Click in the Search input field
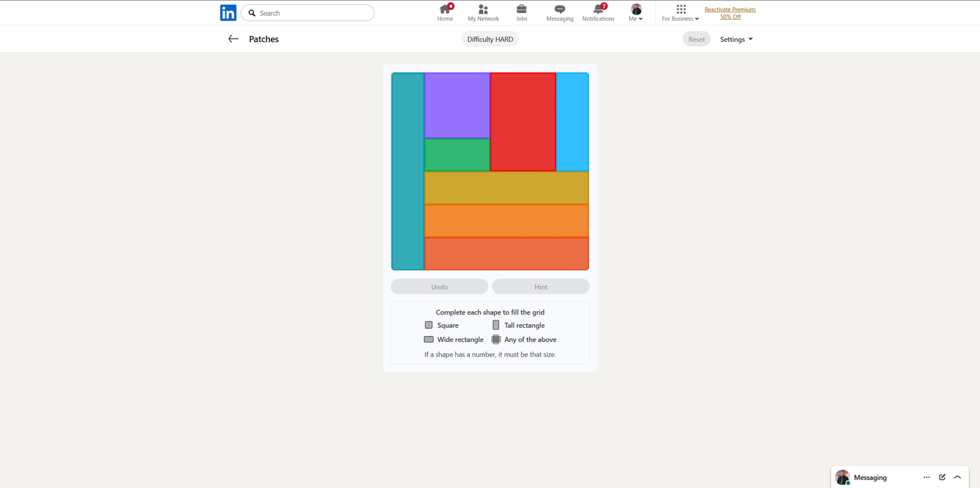 [x=314, y=13]
